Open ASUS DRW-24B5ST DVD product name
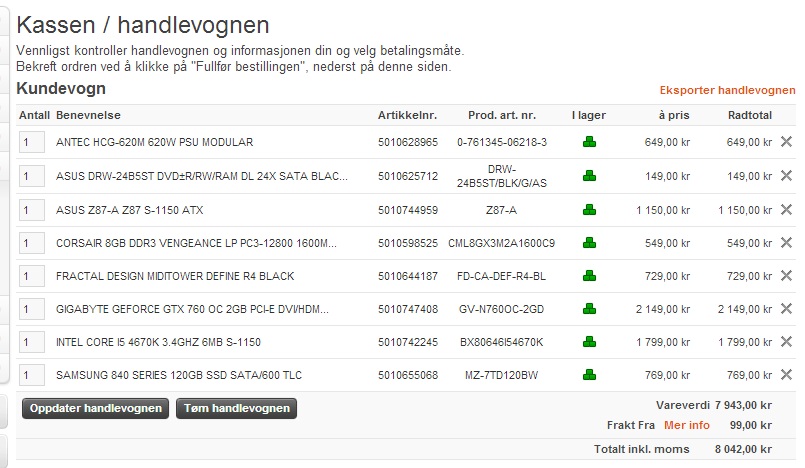This screenshot has width=805, height=468. [x=202, y=176]
